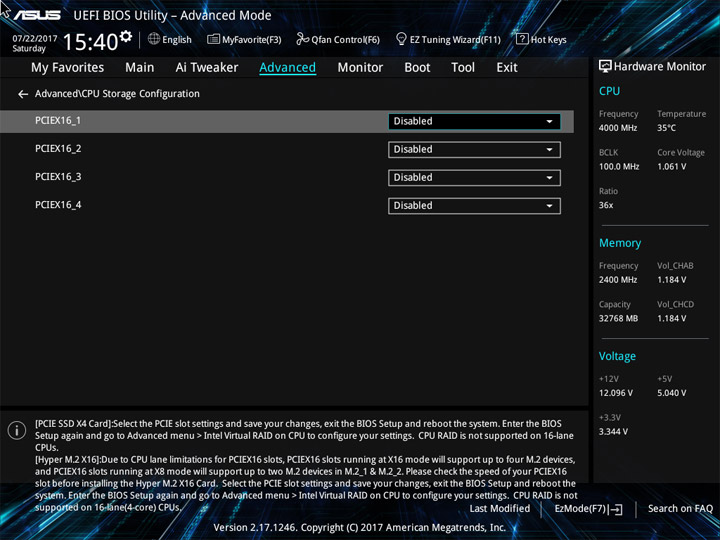Click the Qfan Control fan icon
The width and height of the screenshot is (720, 540).
pyautogui.click(x=302, y=39)
